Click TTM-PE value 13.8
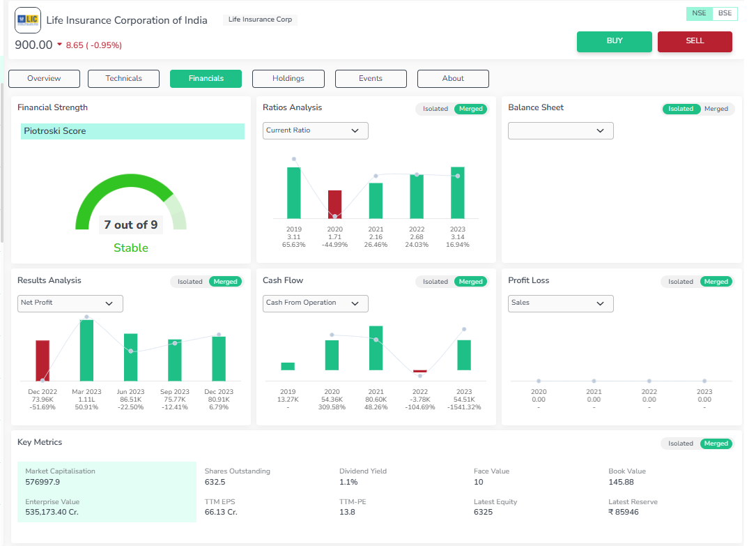Screen dimensions: 756x546 pos(347,512)
